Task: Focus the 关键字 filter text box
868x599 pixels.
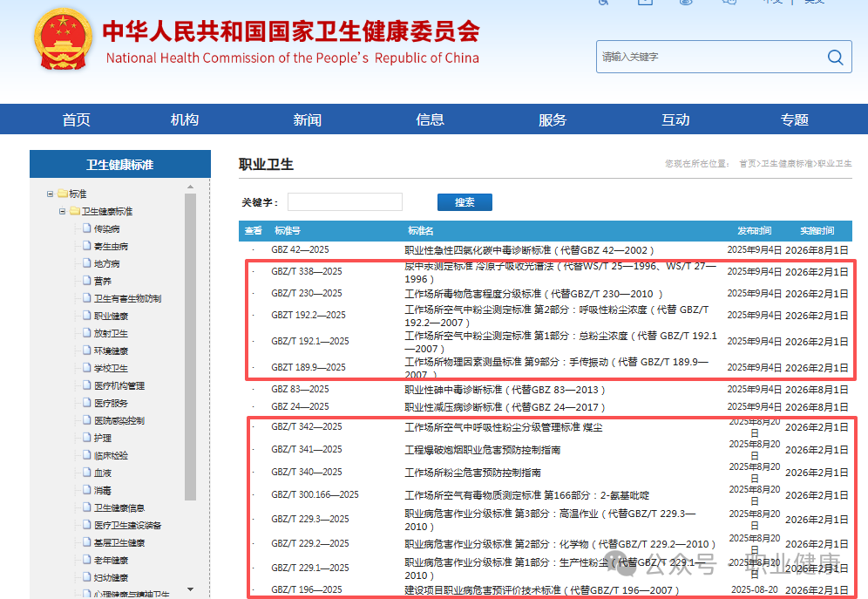Action: (344, 202)
